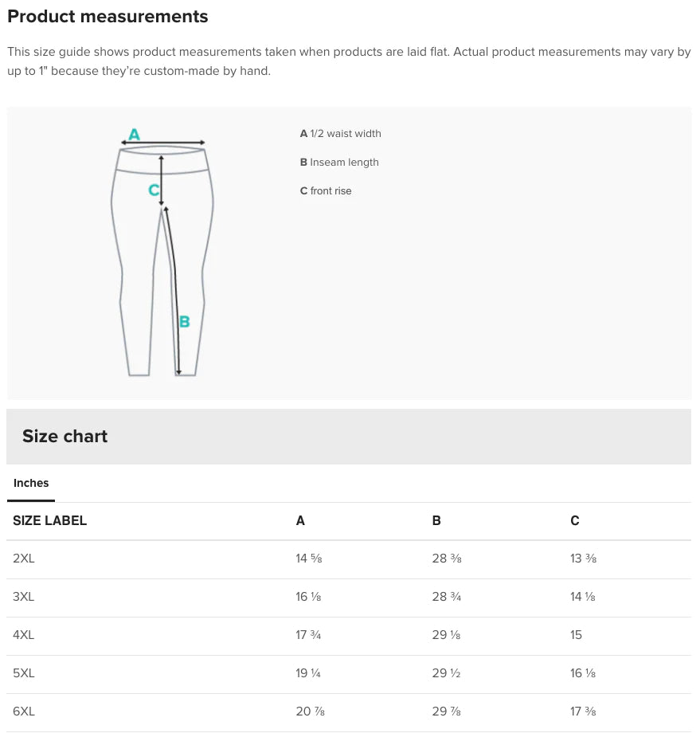Click the '1/2 waist width' legend entry
Screen dimensions: 700x741
pyautogui.click(x=340, y=134)
